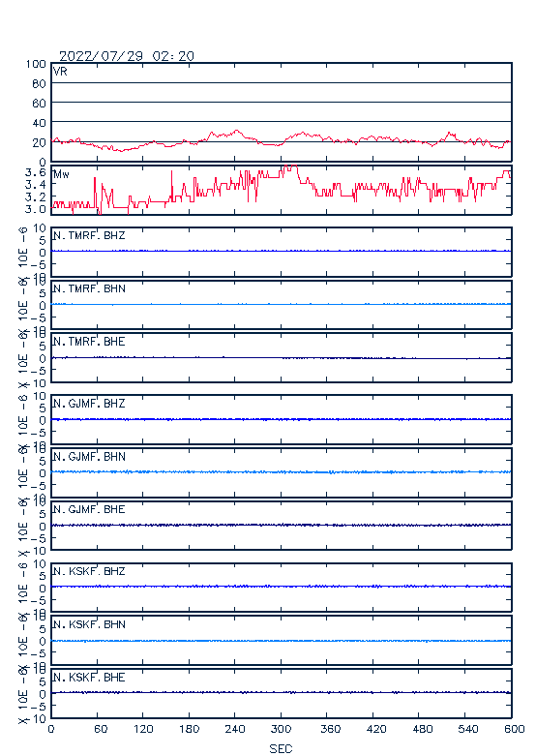Click the 540 tick on the time axis
This screenshot has width=536, height=756.
coord(468,729)
